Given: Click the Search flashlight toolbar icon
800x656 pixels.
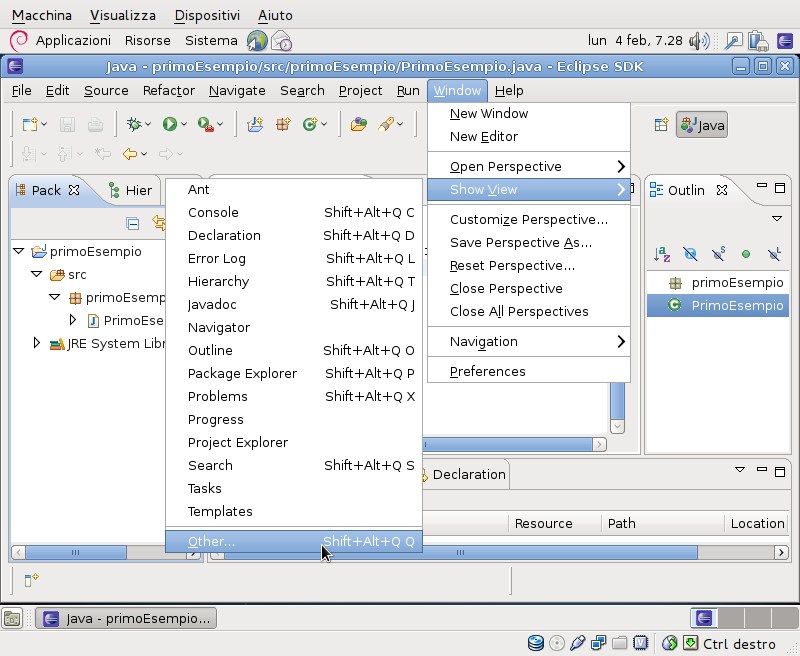Looking at the screenshot, I should (x=386, y=124).
